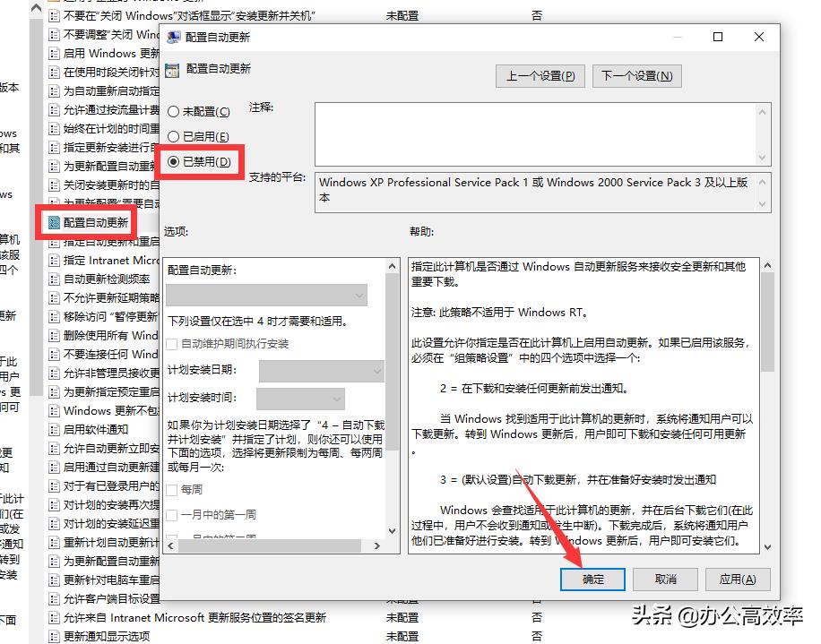Select the 已禁用(D) radio button
The height and width of the screenshot is (644, 821).
point(173,162)
